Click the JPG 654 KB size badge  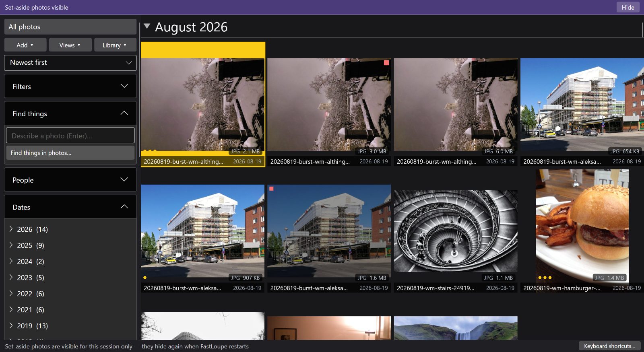coord(625,151)
